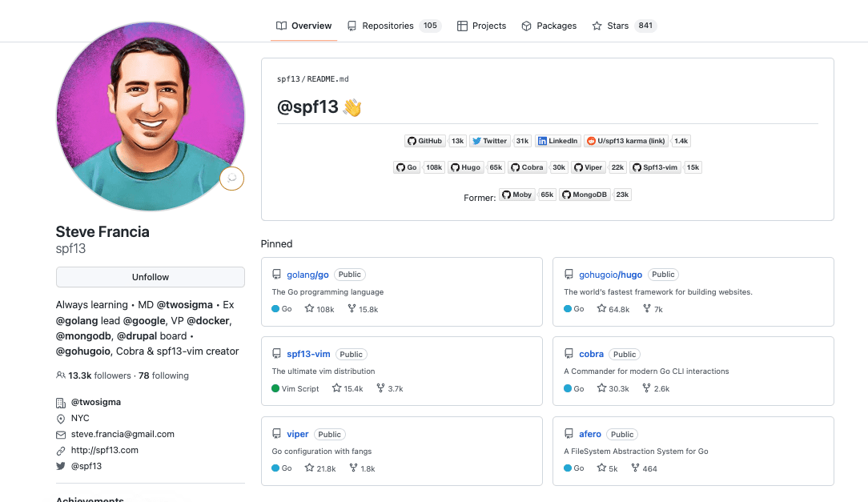
Task: Open the Projects tab
Action: tap(481, 26)
